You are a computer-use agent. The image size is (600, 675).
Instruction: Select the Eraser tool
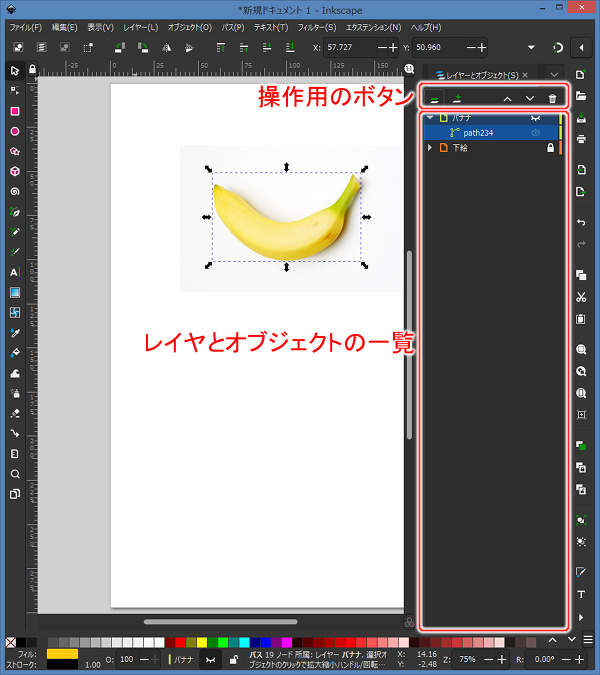[15, 414]
